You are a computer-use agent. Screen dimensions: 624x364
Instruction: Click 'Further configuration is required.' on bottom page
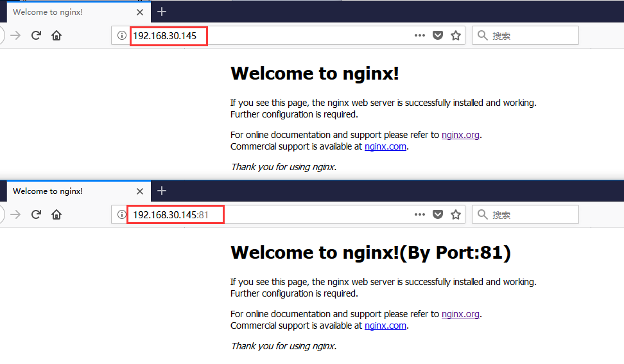[294, 293]
